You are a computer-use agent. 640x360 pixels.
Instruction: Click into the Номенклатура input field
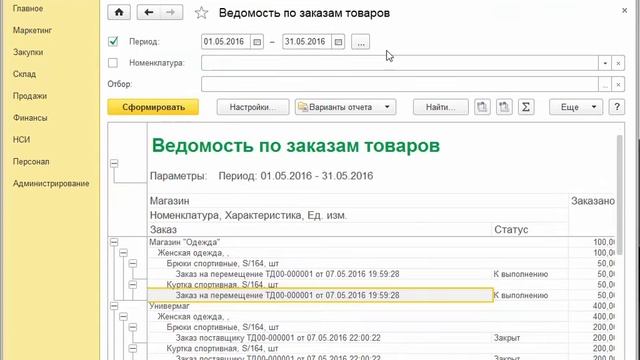[400, 63]
